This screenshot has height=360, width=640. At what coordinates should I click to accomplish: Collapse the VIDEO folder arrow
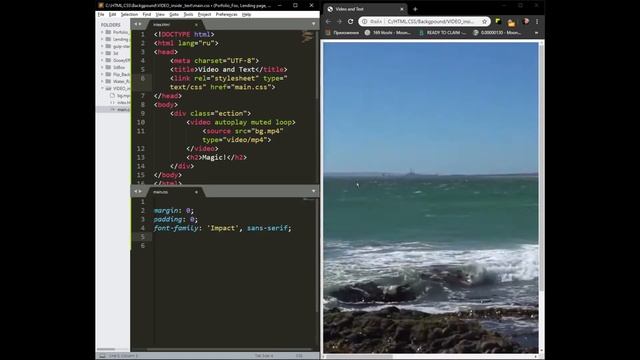(x=102, y=88)
